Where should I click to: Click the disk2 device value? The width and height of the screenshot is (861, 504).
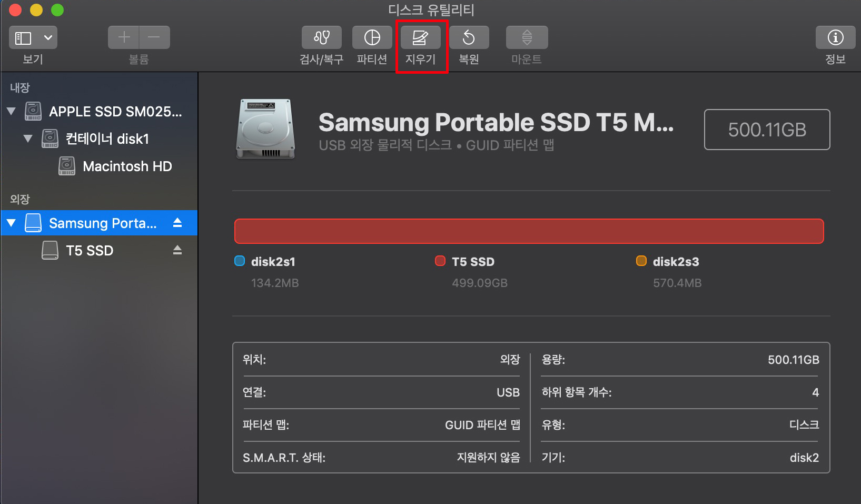point(804,458)
